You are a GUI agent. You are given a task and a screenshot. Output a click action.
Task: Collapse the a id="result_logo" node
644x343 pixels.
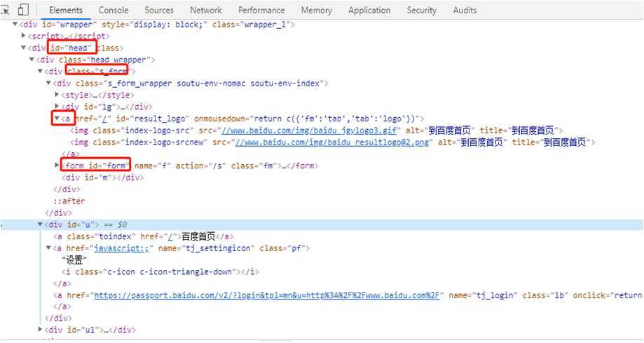57,119
